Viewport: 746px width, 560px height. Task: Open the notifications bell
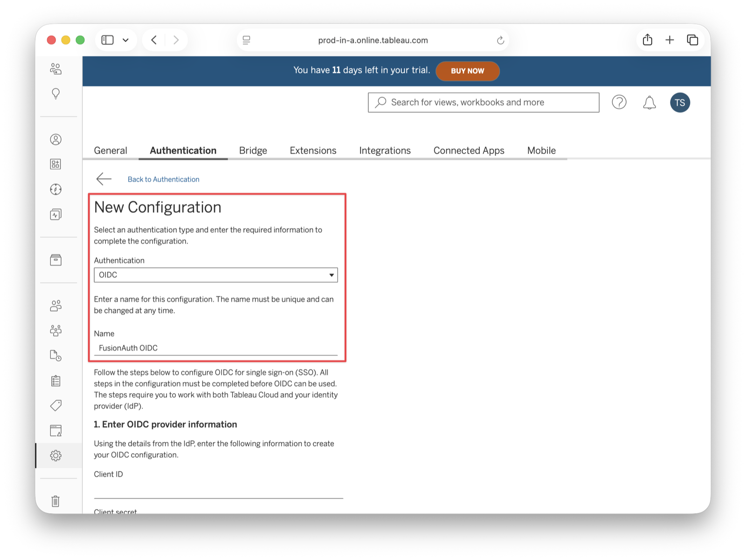(x=649, y=102)
